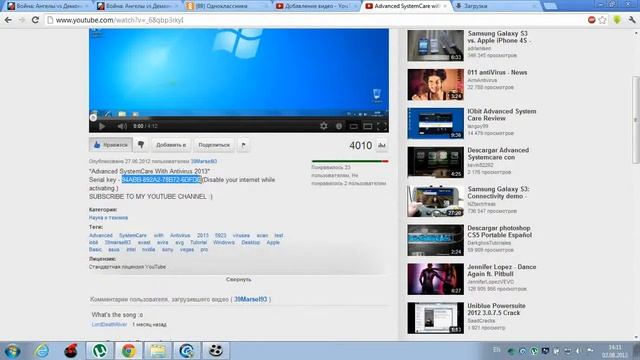Go back with browser back arrow

(x=8, y=20)
